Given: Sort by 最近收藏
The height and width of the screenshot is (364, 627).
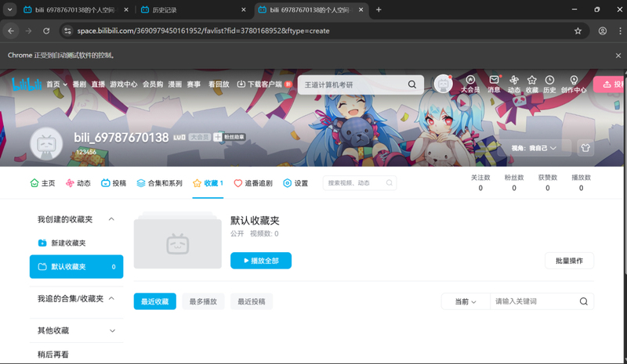Looking at the screenshot, I should tap(154, 301).
